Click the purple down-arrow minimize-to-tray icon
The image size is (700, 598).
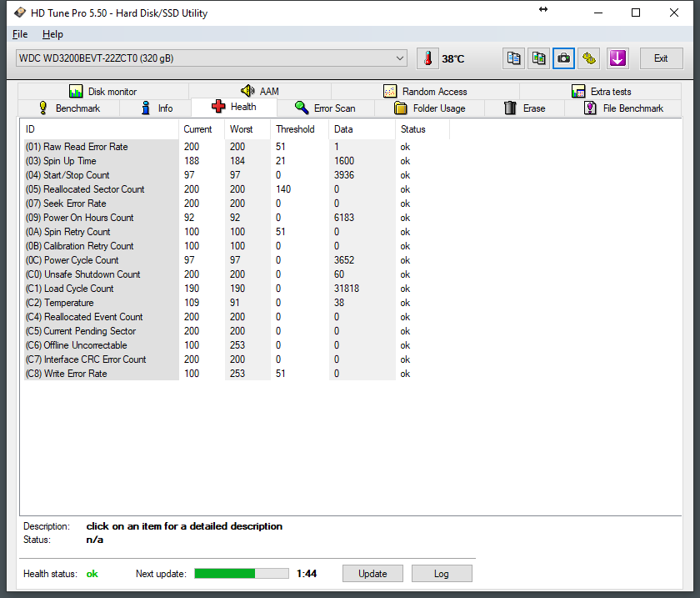[x=617, y=58]
